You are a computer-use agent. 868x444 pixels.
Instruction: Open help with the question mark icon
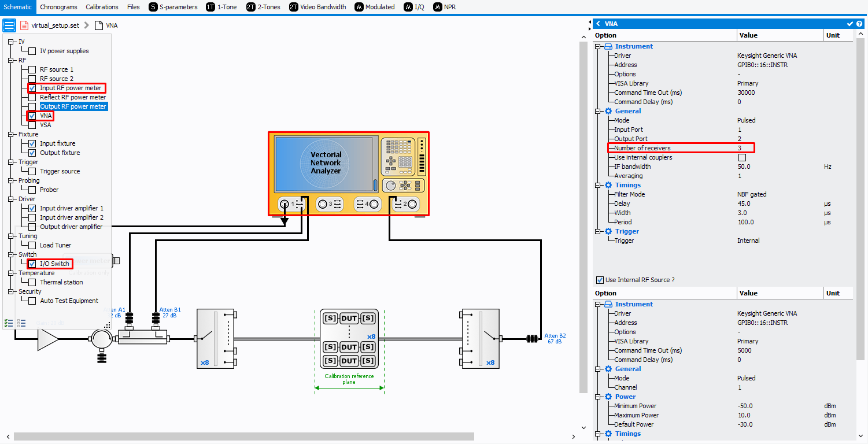click(x=860, y=24)
